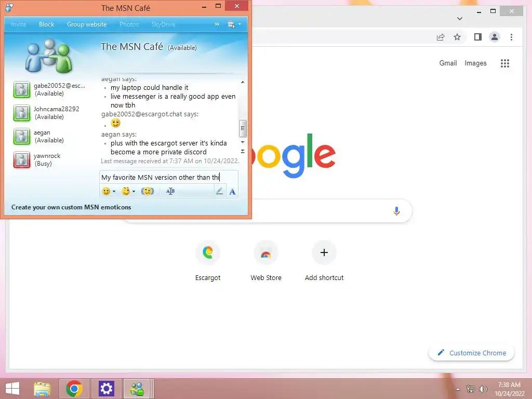Viewport: 532px width, 399px height.
Task: Open the Settings gear taskbar app
Action: coord(106,389)
